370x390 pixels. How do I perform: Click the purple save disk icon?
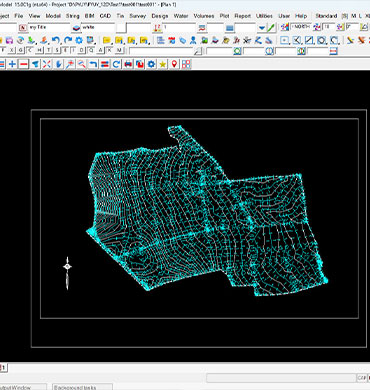click(x=9, y=40)
